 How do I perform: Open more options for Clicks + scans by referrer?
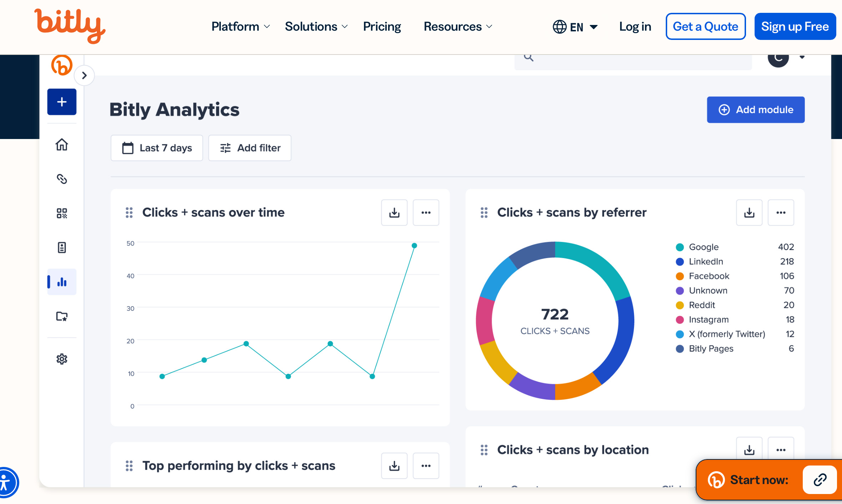click(781, 212)
